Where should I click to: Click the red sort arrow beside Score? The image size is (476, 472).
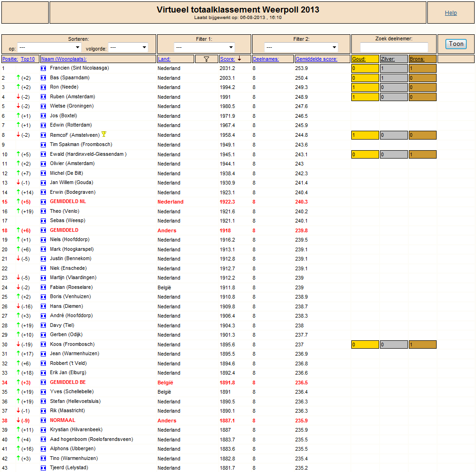tap(239, 59)
